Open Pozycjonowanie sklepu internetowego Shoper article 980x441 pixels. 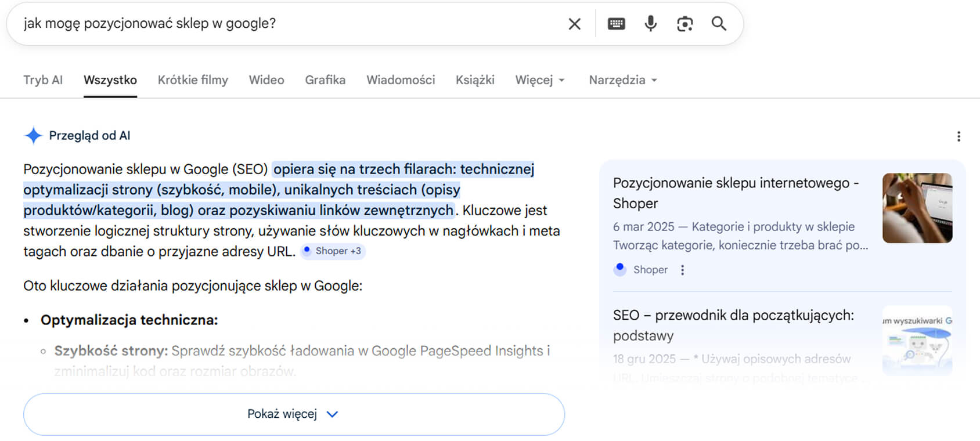(x=735, y=193)
